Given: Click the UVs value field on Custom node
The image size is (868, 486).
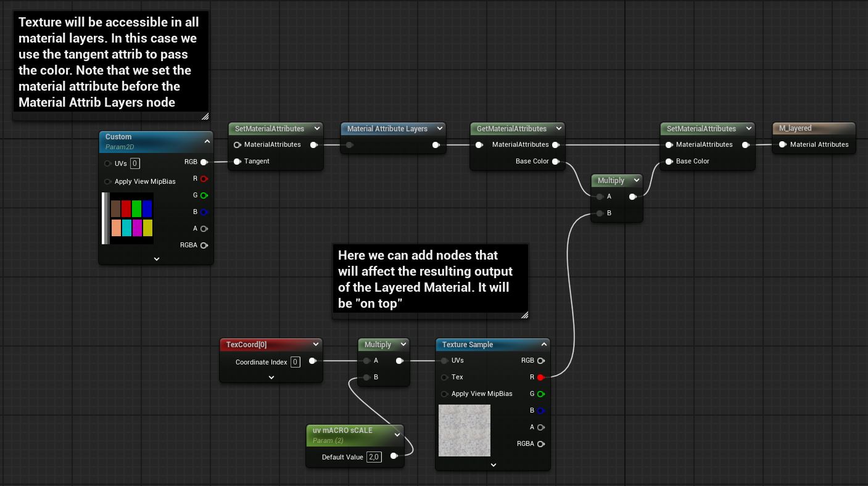Looking at the screenshot, I should point(135,163).
